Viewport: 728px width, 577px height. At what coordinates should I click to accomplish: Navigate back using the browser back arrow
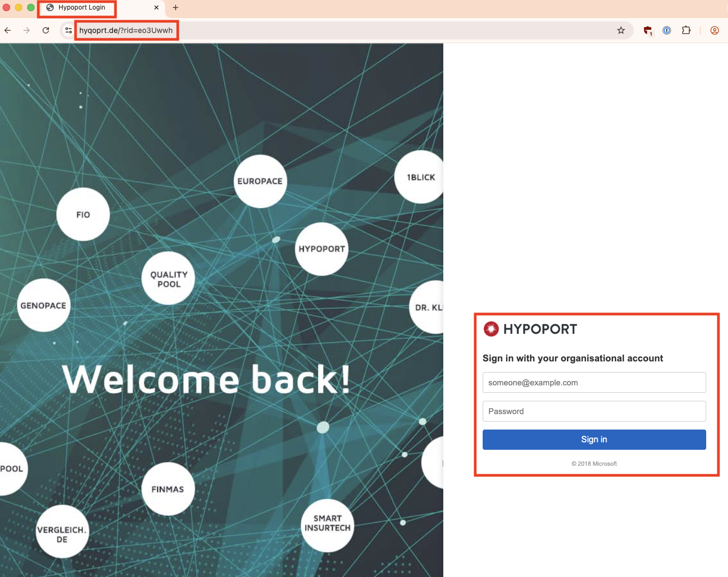point(7,30)
